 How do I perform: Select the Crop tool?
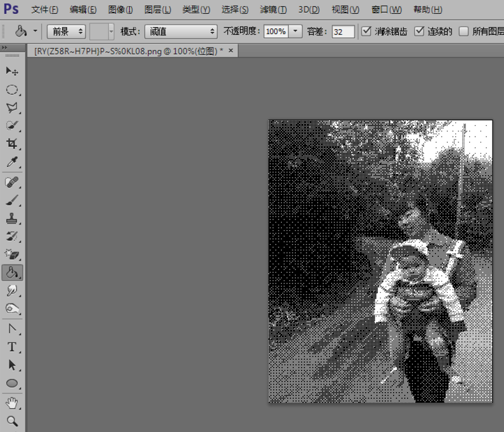tap(12, 144)
